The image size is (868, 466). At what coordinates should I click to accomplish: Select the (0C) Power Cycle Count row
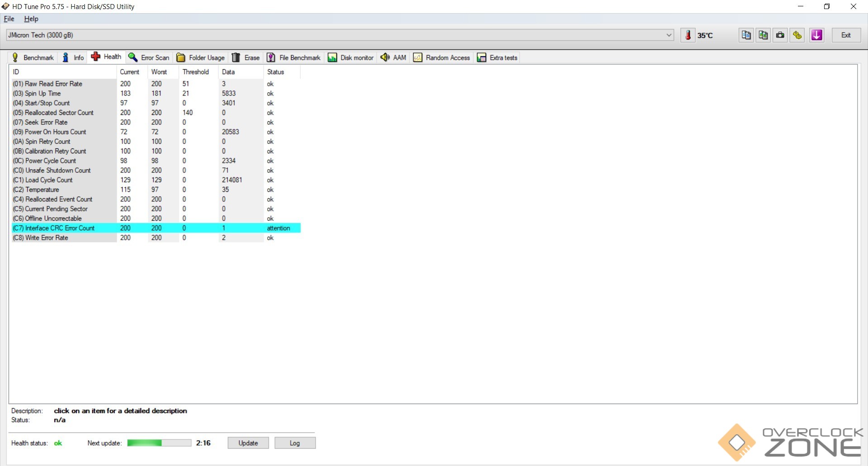click(x=156, y=161)
